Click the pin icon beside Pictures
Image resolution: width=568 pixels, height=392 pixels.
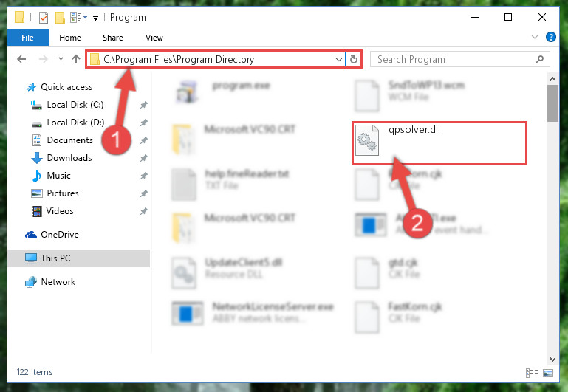pos(144,193)
